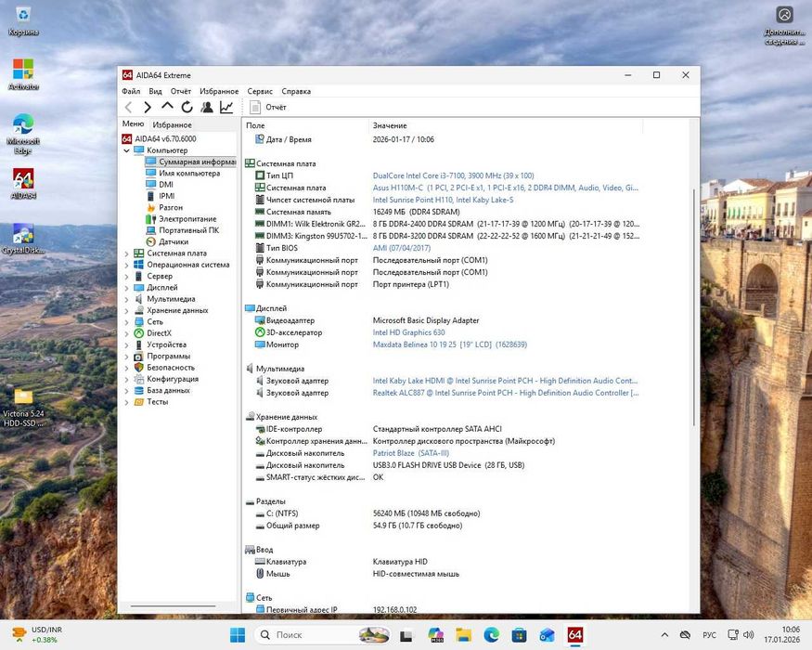Viewport: 812px width, 650px height.
Task: Open Microsoft Store from the taskbar
Action: click(519, 635)
